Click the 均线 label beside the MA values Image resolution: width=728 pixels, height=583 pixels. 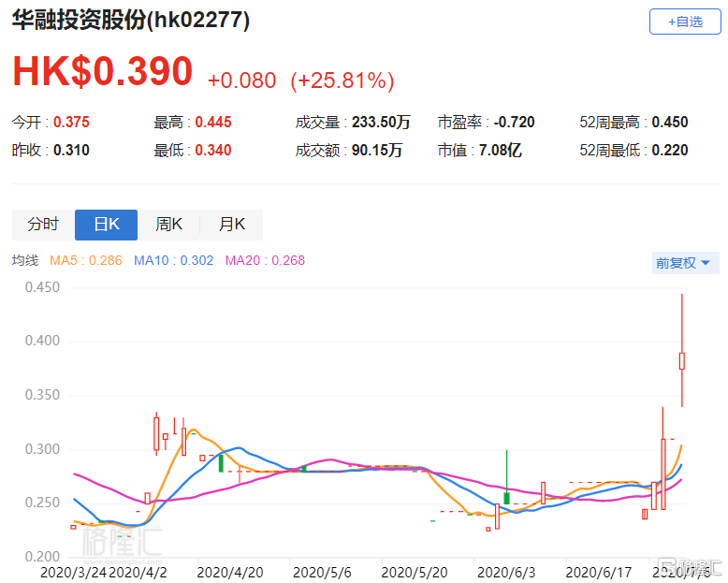pos(25,260)
